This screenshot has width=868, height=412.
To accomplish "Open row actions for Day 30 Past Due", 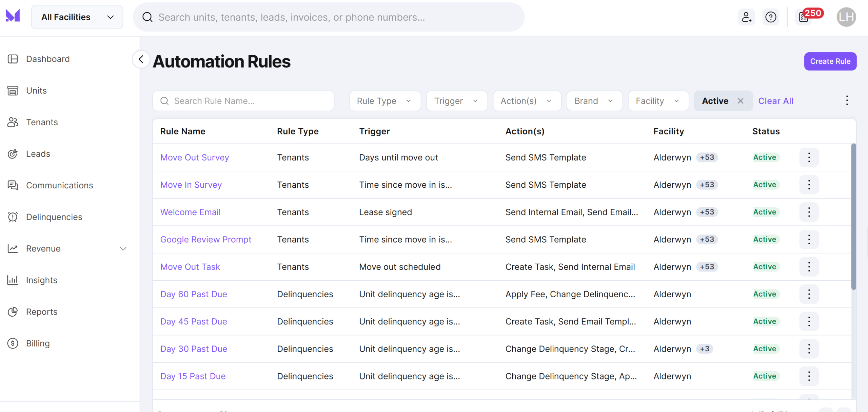I will pos(809,349).
